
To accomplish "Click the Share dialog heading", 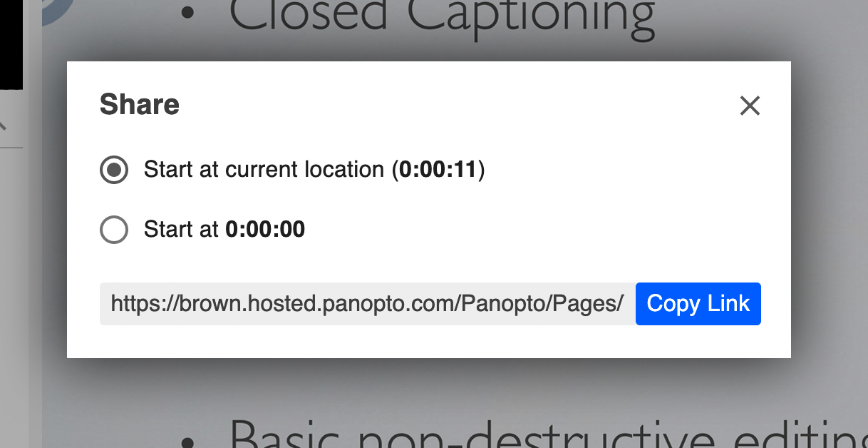I will (x=140, y=105).
